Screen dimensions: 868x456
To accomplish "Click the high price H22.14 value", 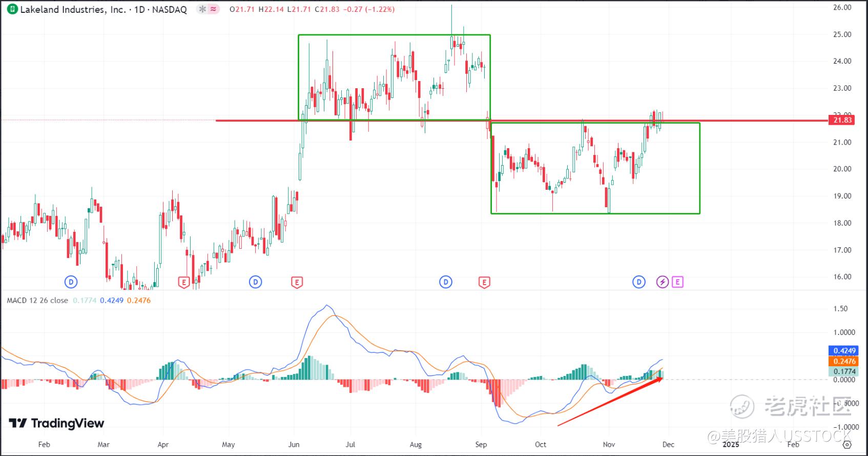I will click(271, 9).
